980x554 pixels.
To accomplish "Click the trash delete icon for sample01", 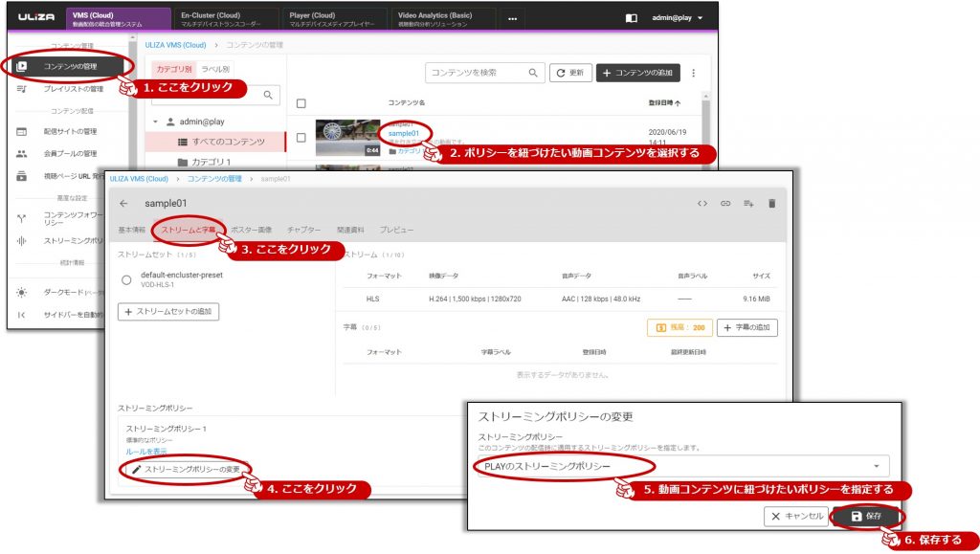I will click(x=772, y=204).
